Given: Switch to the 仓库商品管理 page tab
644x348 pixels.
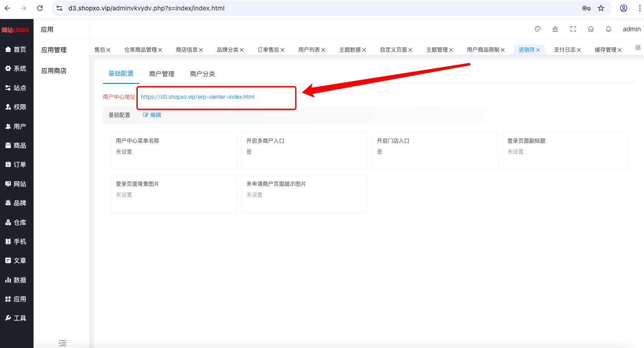Looking at the screenshot, I should [x=140, y=50].
